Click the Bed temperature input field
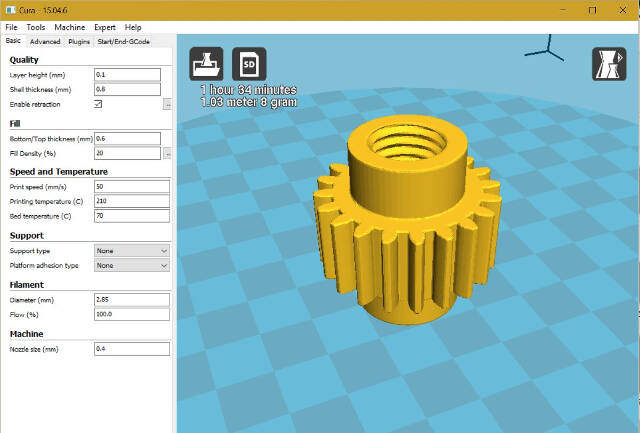 [x=132, y=216]
